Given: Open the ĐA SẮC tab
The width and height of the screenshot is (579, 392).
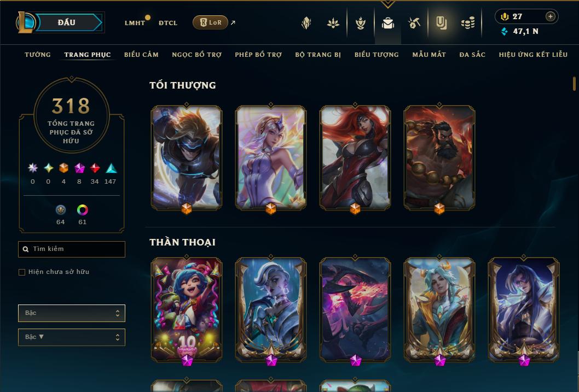Looking at the screenshot, I should tap(472, 55).
